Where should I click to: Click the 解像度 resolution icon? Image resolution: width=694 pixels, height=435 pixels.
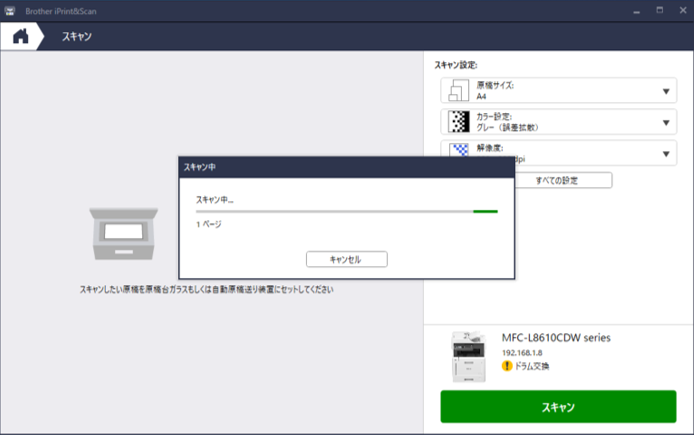[458, 153]
